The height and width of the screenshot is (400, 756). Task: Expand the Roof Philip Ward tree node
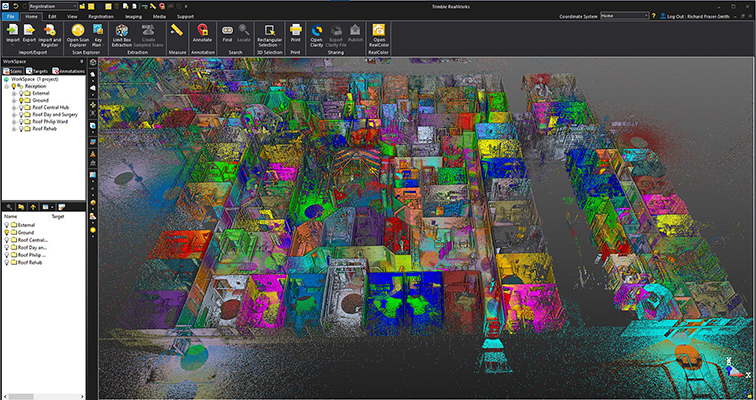click(x=14, y=121)
